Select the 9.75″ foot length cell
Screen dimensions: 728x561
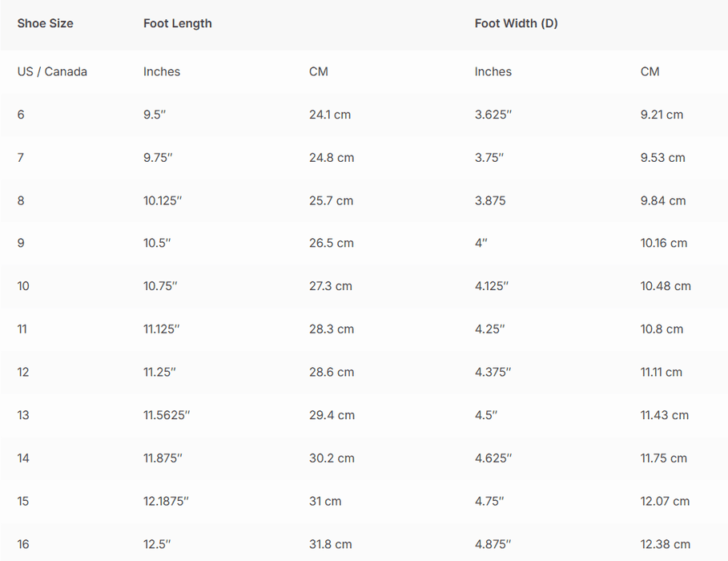[x=158, y=158]
